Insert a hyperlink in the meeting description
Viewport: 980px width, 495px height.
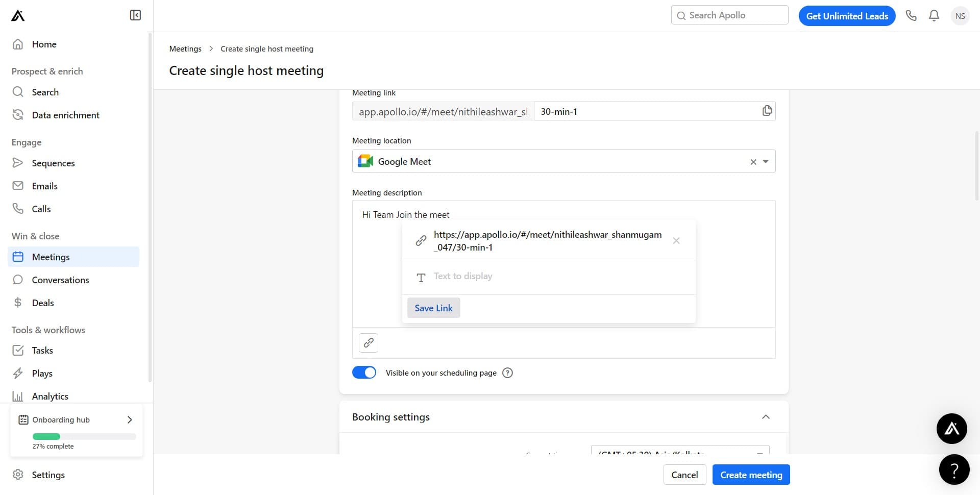tap(368, 342)
